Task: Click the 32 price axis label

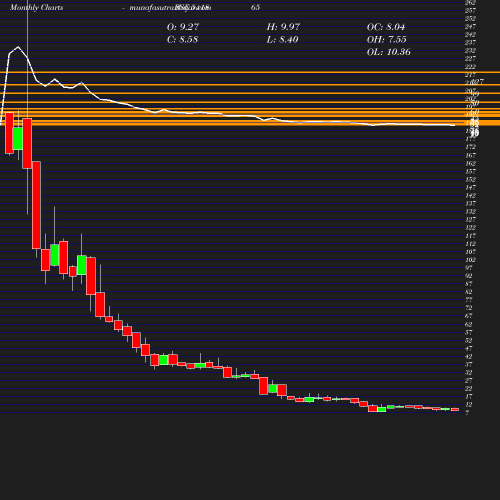Action: pos(469,372)
